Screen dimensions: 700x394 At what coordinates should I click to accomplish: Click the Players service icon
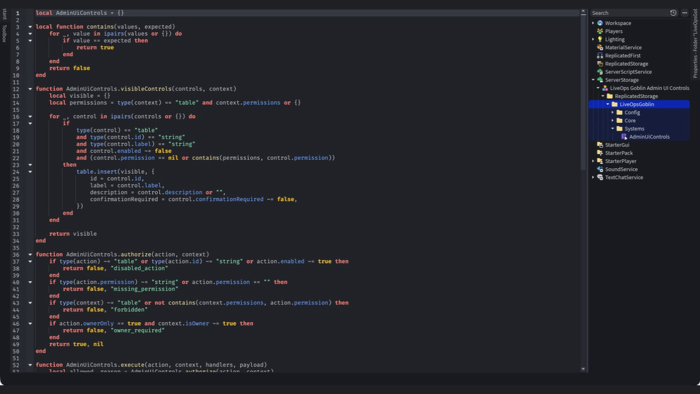(600, 31)
